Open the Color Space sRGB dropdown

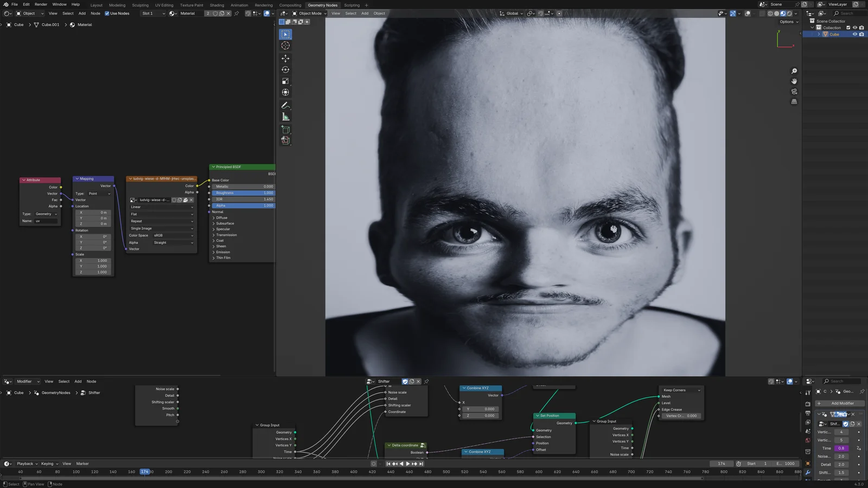click(173, 235)
